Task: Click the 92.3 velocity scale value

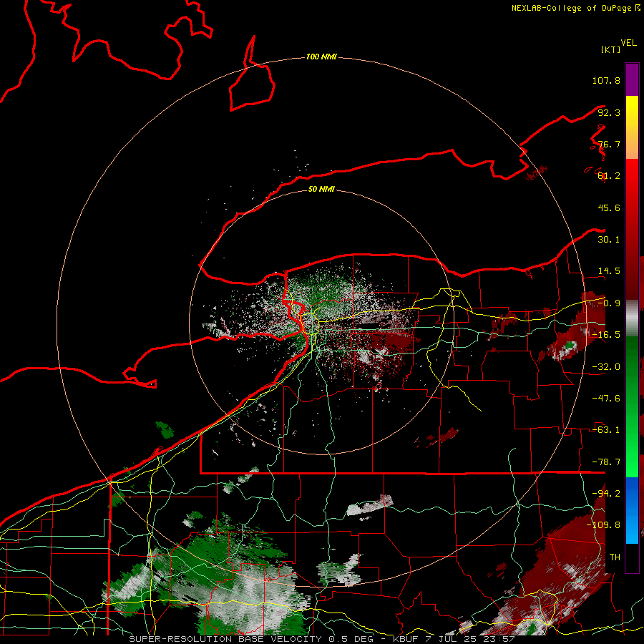Action: 609,112
